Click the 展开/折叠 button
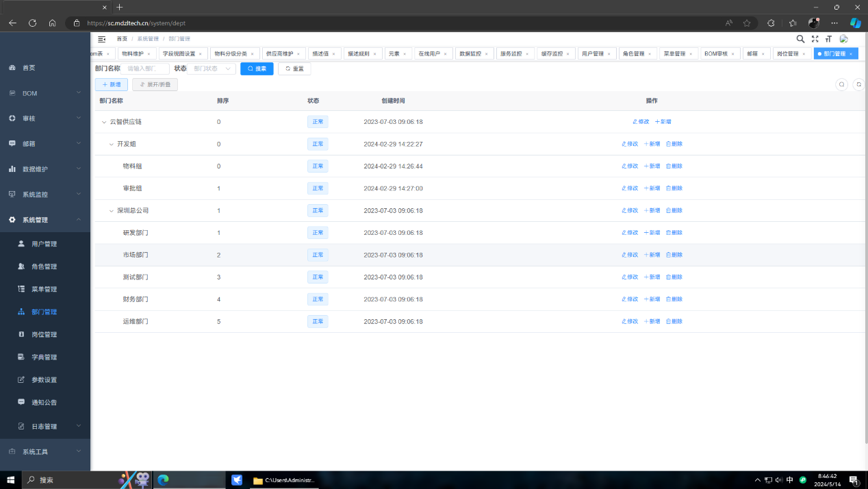Image resolution: width=868 pixels, height=489 pixels. pyautogui.click(x=155, y=84)
